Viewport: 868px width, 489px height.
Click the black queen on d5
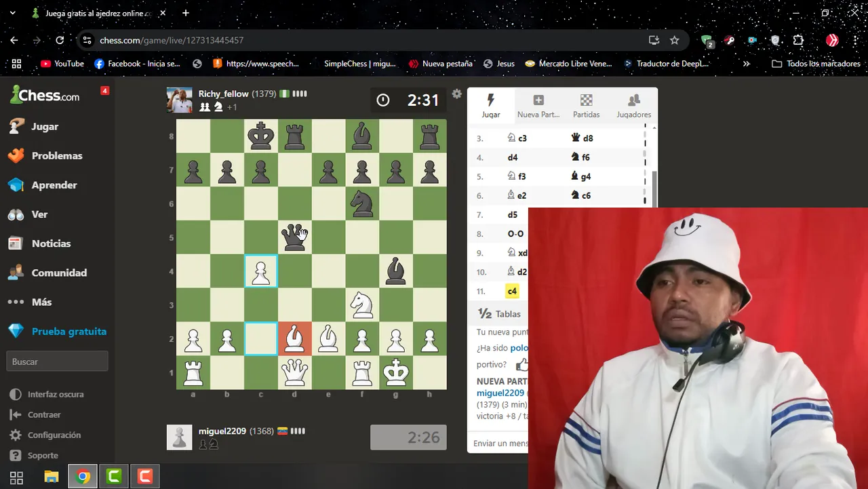pos(294,237)
